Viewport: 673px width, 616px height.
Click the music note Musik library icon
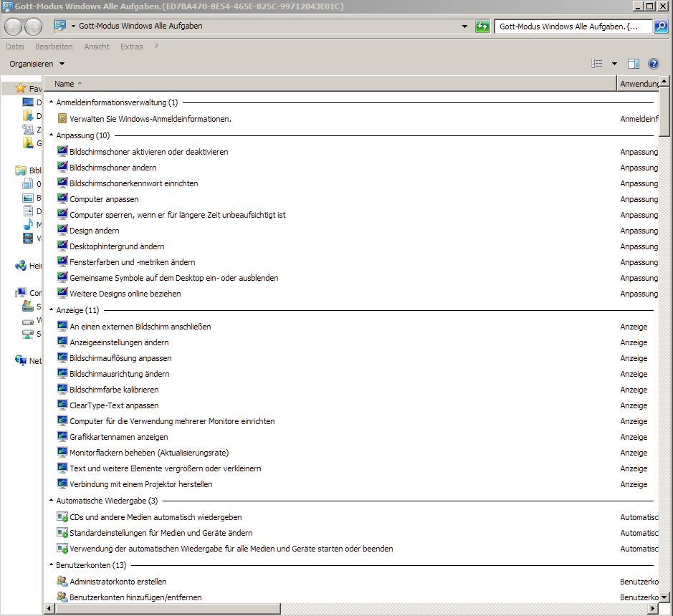tap(28, 224)
